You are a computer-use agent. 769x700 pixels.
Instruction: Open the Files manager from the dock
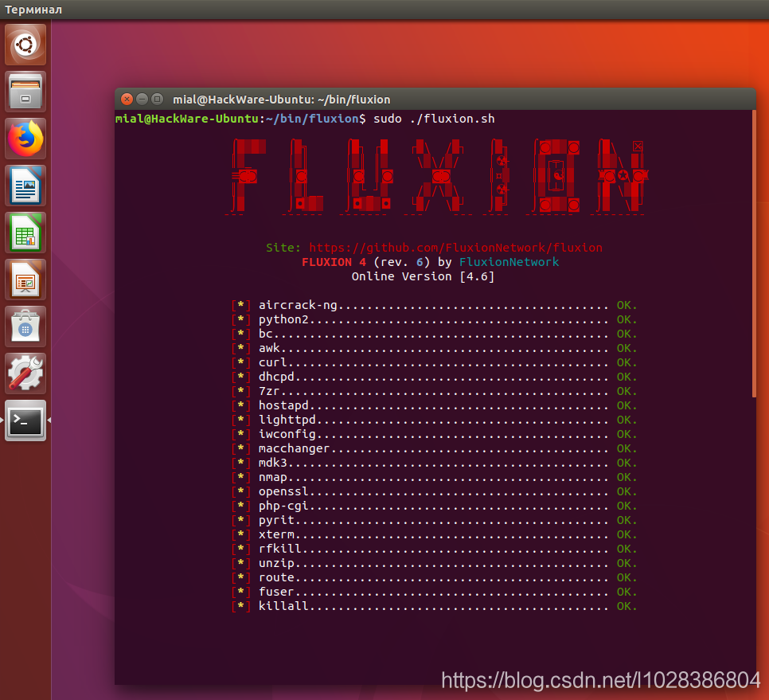click(25, 92)
